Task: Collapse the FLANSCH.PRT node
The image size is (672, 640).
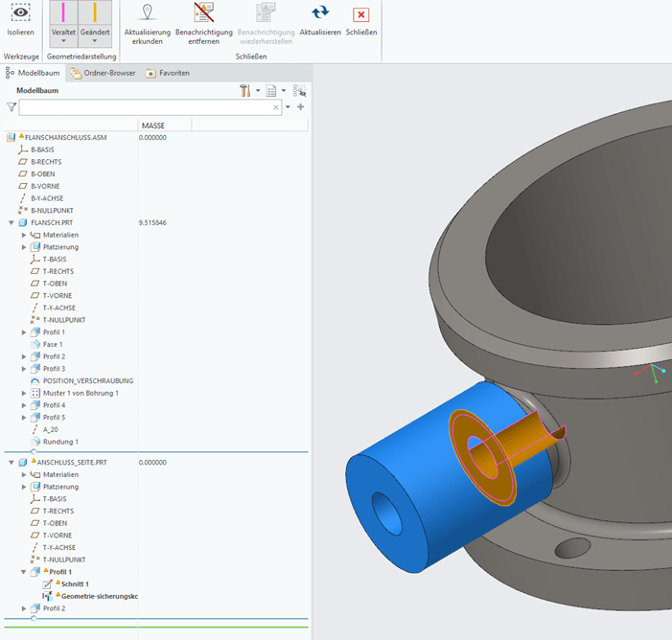Action: tap(12, 223)
